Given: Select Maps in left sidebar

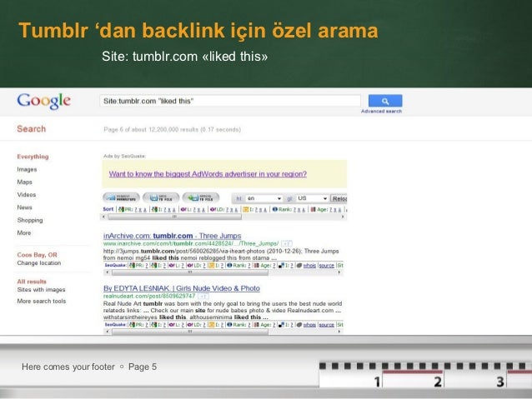Looking at the screenshot, I should point(24,182).
